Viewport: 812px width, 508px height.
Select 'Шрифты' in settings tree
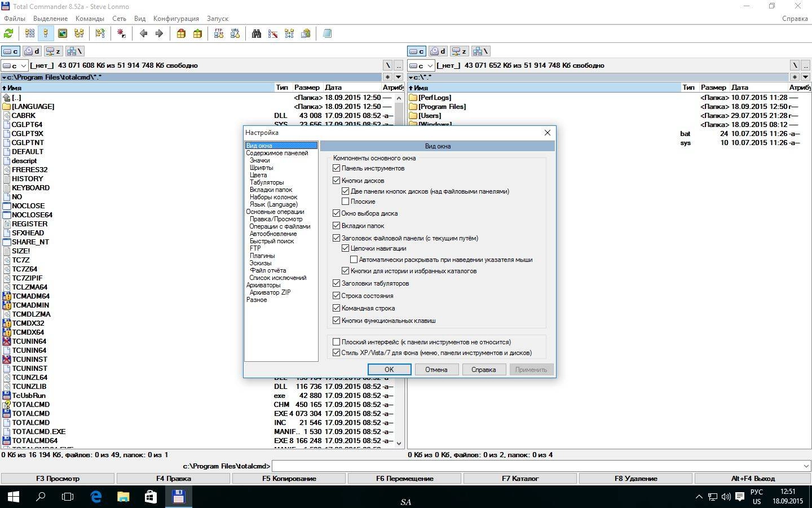point(261,168)
